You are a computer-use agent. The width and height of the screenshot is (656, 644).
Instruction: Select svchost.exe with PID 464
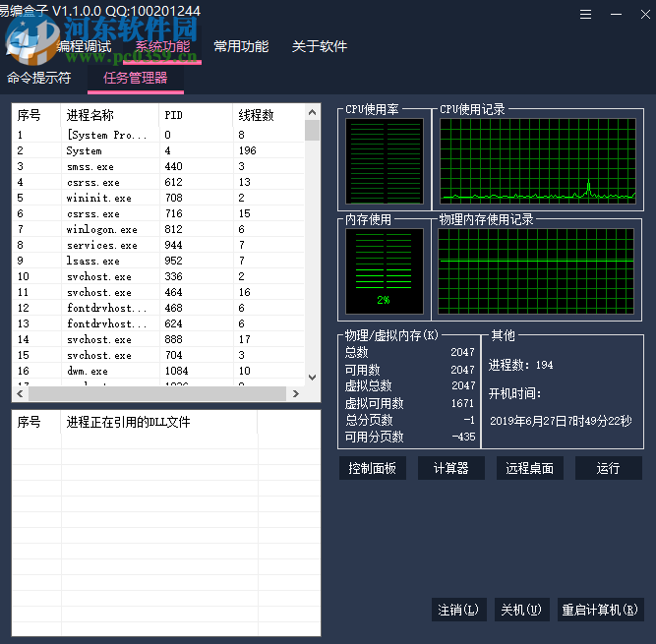[x=158, y=292]
